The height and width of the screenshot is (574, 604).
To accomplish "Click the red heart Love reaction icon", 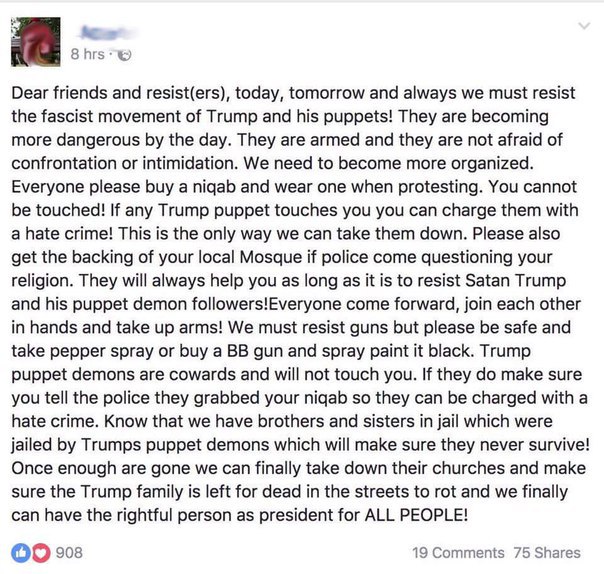I will [41, 553].
